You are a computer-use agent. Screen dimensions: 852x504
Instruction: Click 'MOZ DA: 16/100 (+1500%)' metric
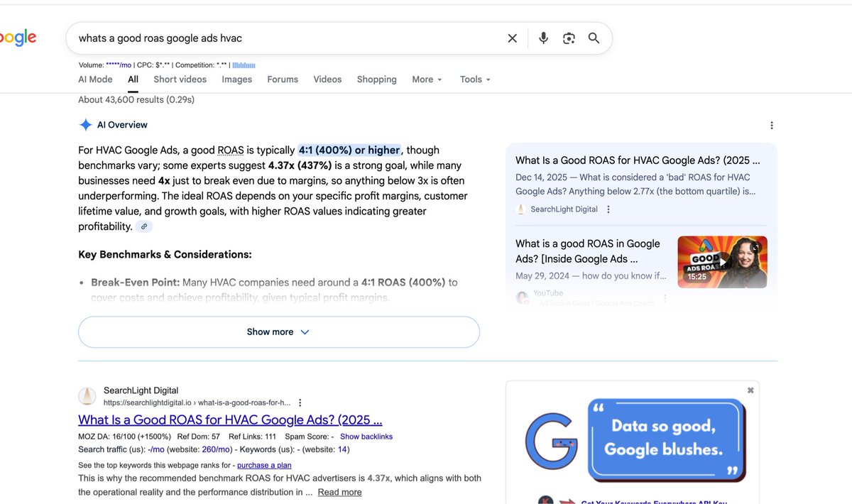(x=124, y=437)
